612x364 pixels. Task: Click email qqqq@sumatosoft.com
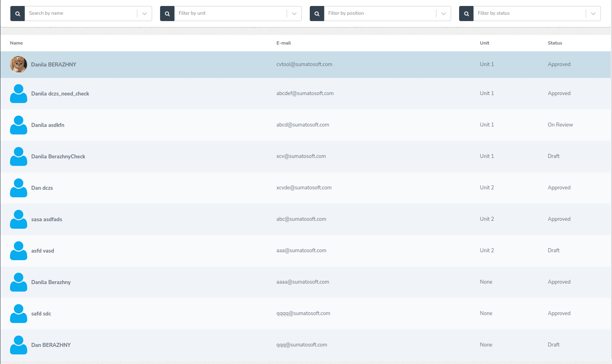click(303, 313)
